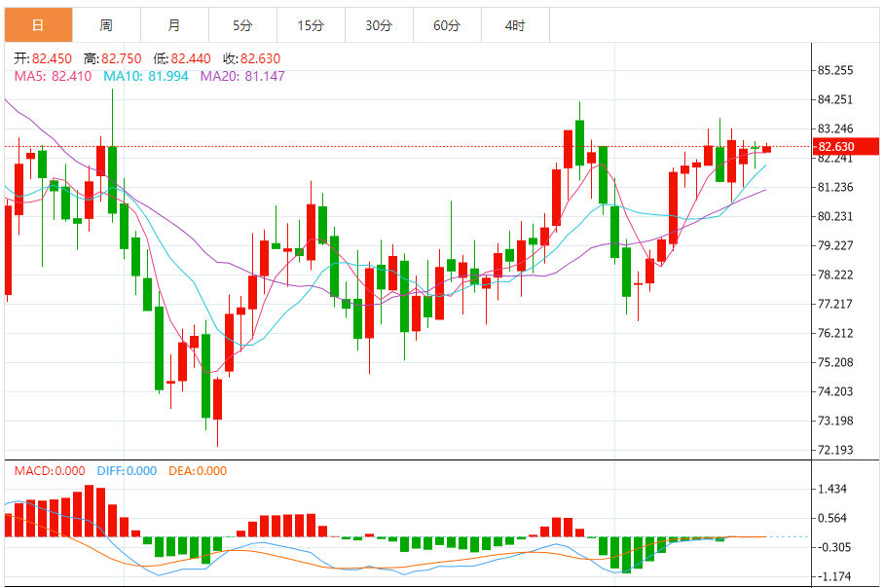This screenshot has width=885, height=588.
Task: Click the 81.236 price axis label
Action: [835, 187]
